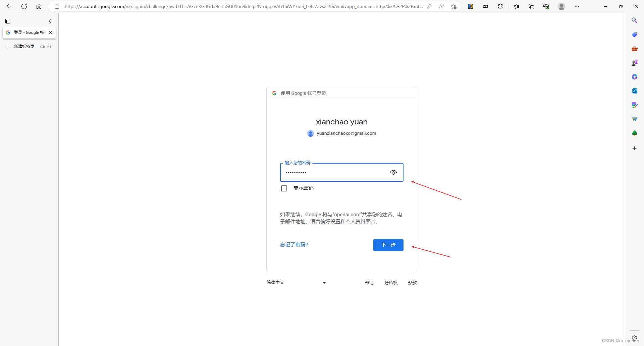Open the 隐私权 link
The image size is (644, 346).
[x=391, y=283]
